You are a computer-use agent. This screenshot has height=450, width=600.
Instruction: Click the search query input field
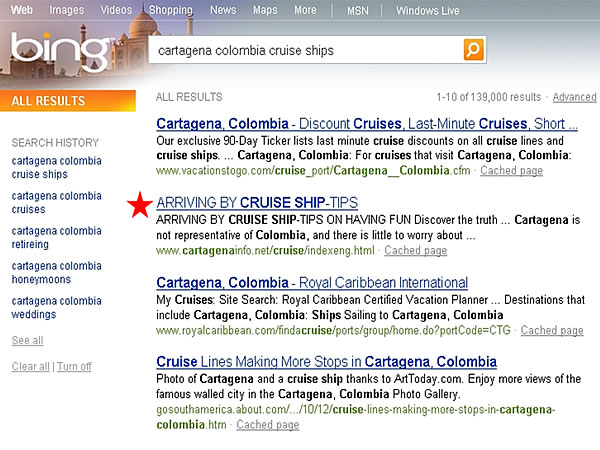click(x=305, y=50)
